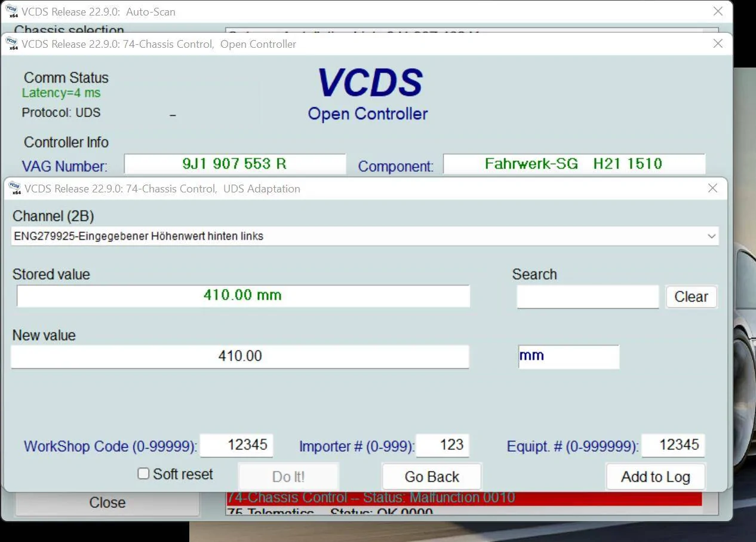The height and width of the screenshot is (542, 756).
Task: Select the 74-Chassis Control Malfunction row
Action: [464, 498]
